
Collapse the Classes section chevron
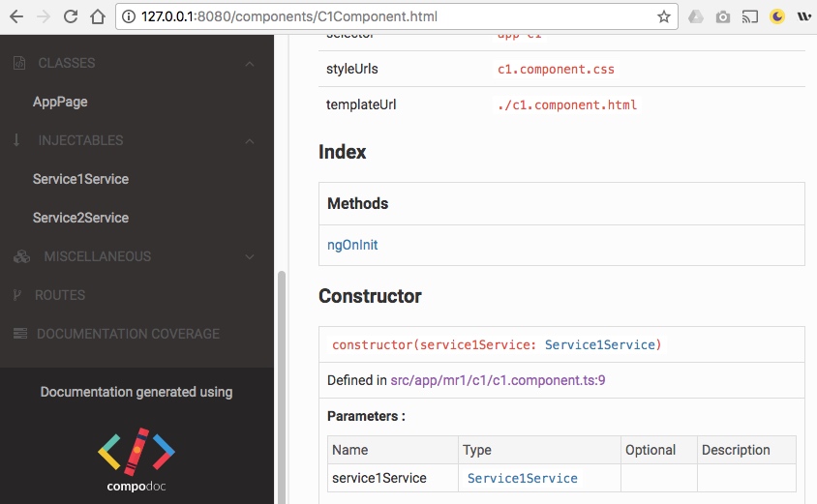click(250, 64)
